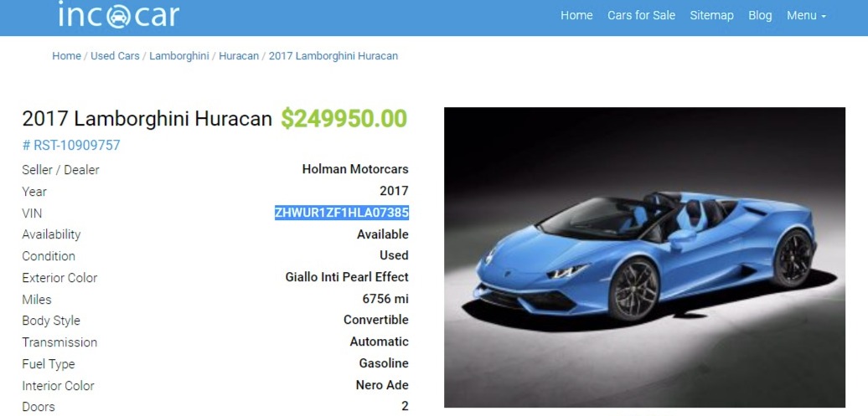Click the Giallo Inti Pearl Effect value

[347, 277]
